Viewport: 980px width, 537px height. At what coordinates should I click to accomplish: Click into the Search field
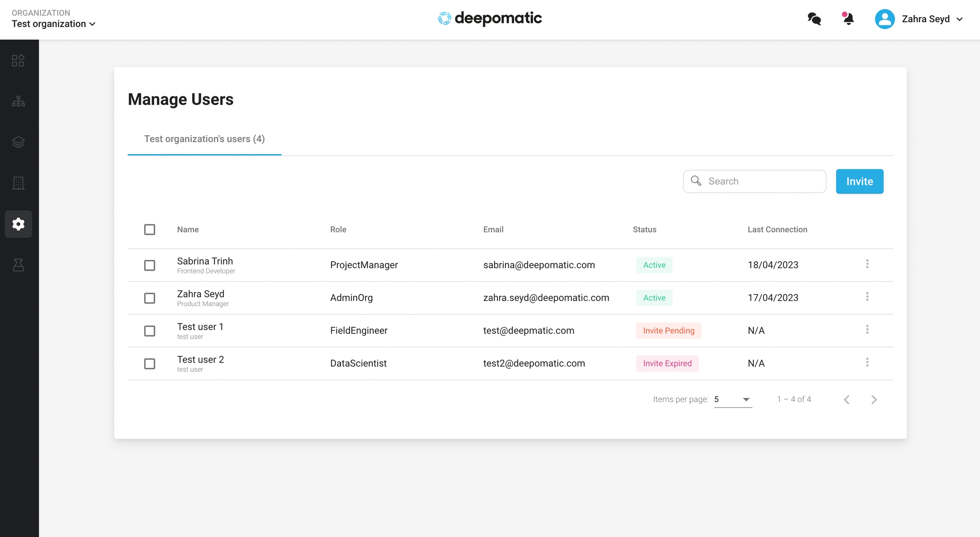[761, 181]
